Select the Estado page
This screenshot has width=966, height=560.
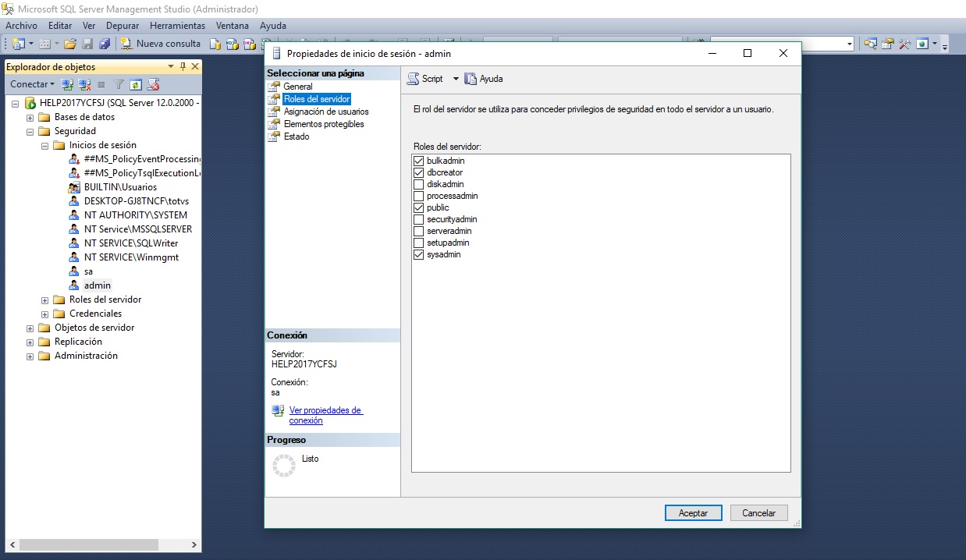click(297, 136)
